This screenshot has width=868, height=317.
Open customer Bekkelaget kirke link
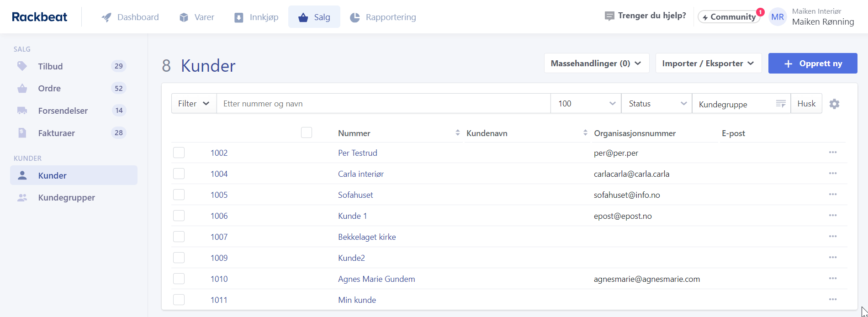tap(367, 237)
